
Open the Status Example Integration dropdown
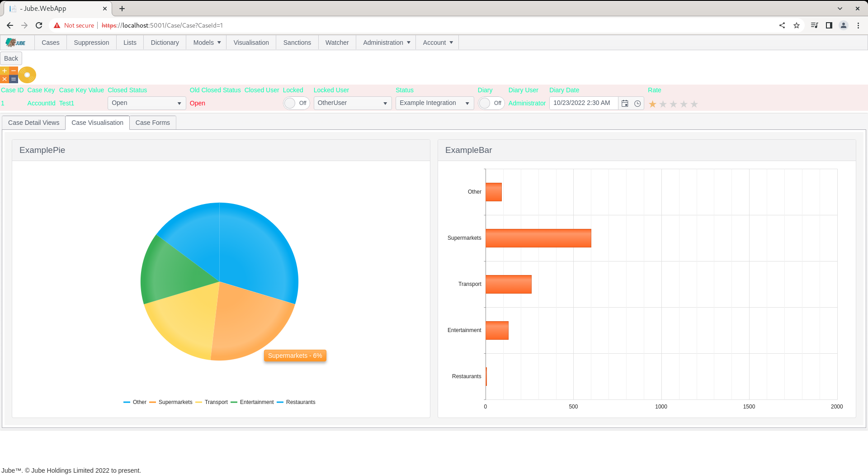(434, 103)
